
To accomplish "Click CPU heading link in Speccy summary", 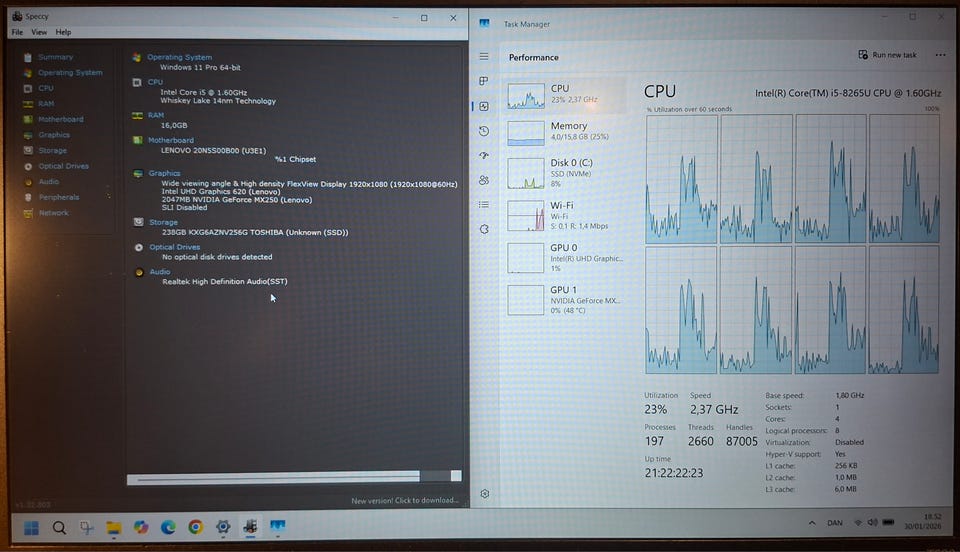I will [x=156, y=82].
